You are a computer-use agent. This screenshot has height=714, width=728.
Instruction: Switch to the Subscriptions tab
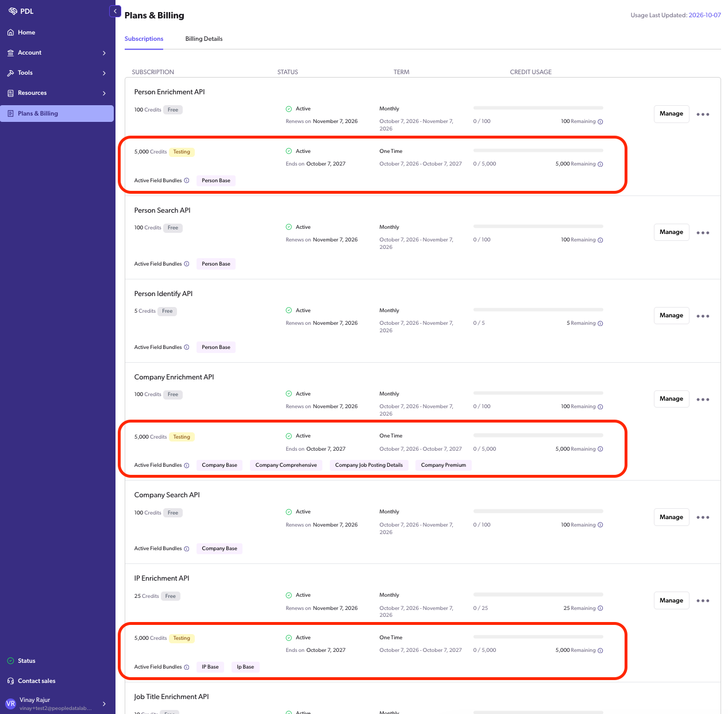144,39
